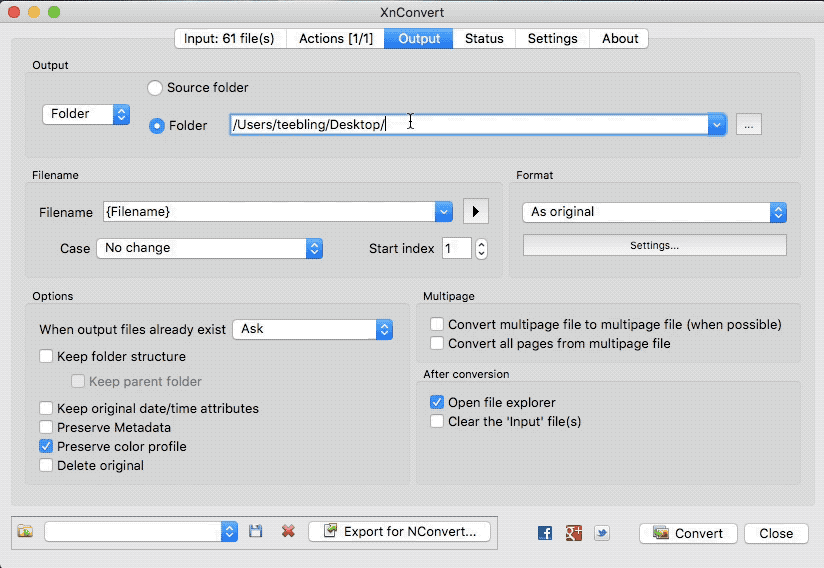The height and width of the screenshot is (568, 824).
Task: Open the output type Folder dropdown
Action: (86, 114)
